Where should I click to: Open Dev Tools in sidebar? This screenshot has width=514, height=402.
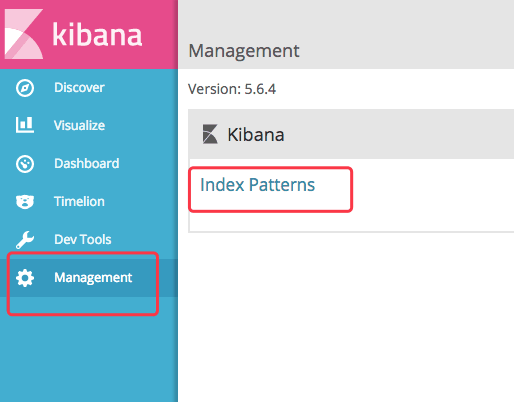coord(83,240)
